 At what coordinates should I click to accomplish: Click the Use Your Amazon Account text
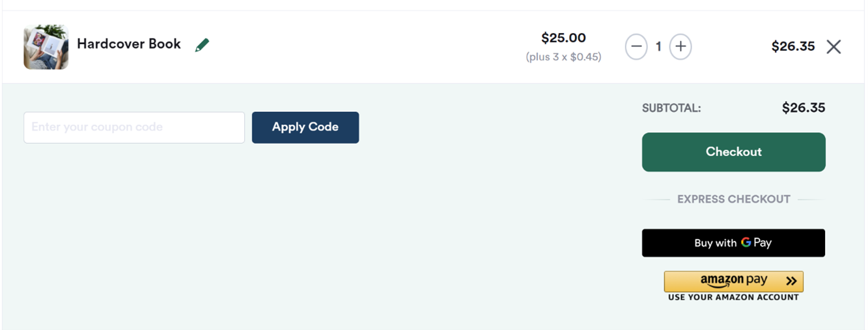pyautogui.click(x=733, y=297)
